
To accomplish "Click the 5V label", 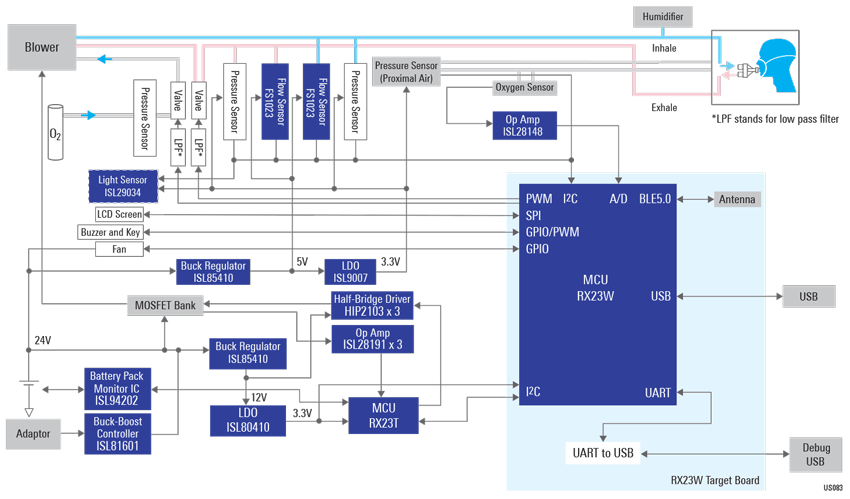I will click(302, 262).
